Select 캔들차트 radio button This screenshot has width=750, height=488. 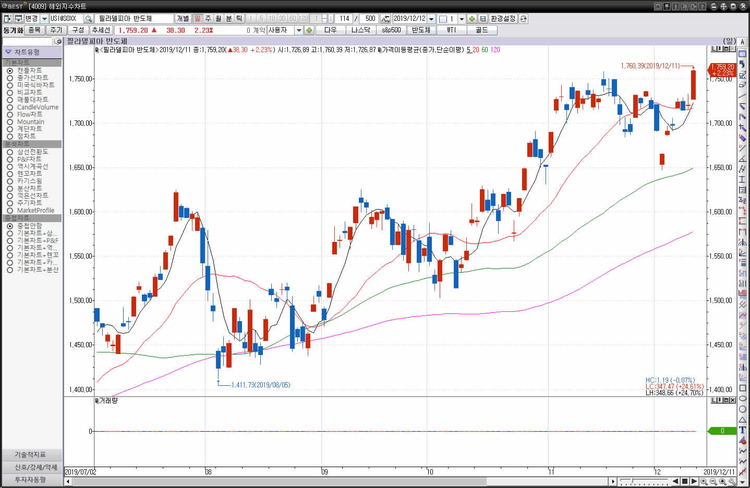(10, 70)
